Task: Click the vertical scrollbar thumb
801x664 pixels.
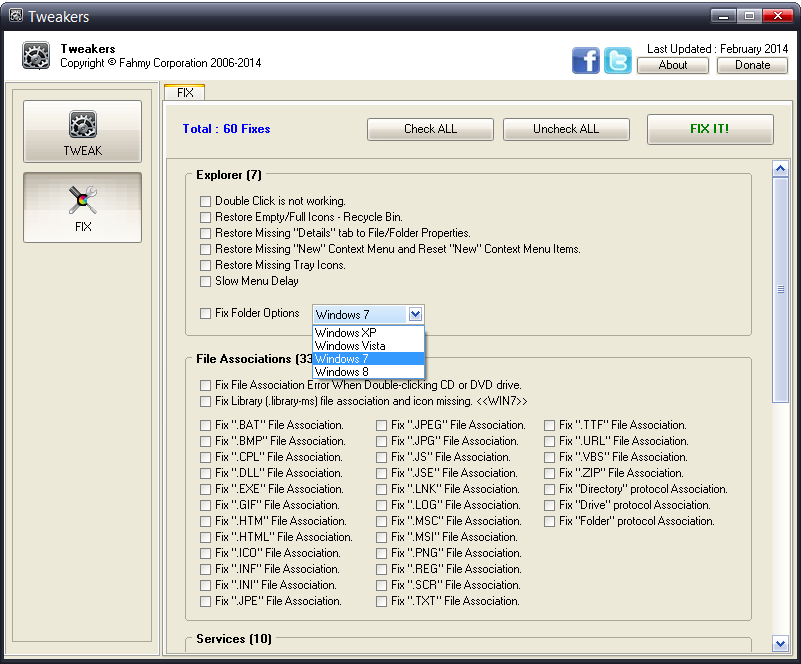Action: (x=780, y=290)
